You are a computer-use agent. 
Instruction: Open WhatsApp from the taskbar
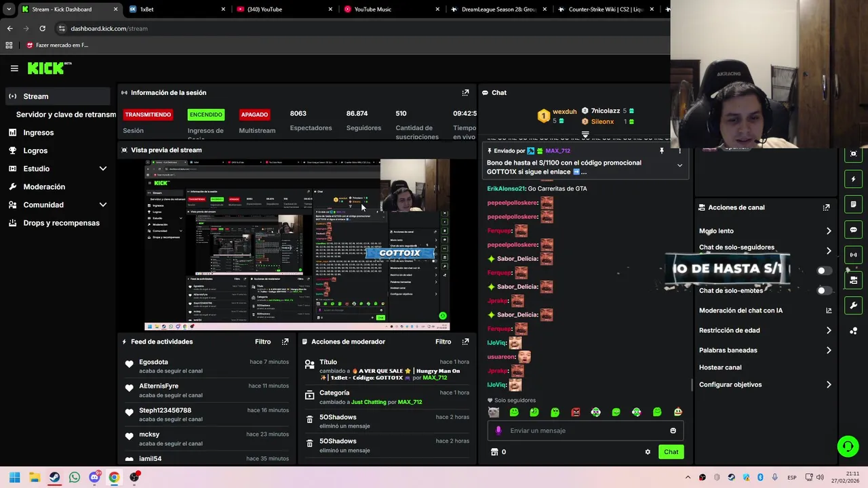75,477
